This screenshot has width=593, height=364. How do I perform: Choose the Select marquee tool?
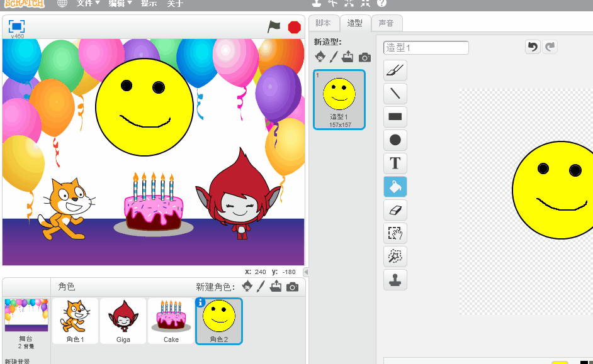[395, 233]
